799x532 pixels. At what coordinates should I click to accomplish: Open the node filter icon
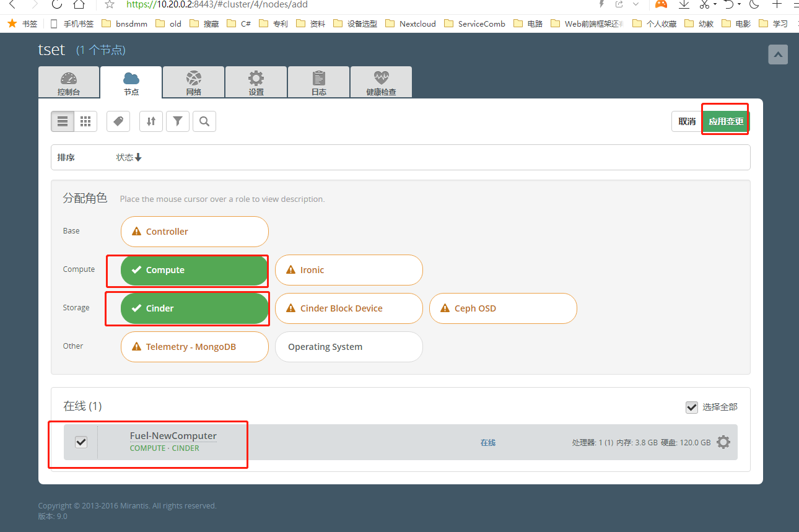point(178,121)
